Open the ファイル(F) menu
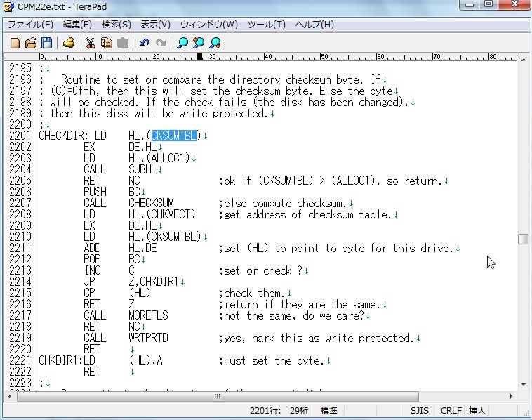Image resolution: width=532 pixels, height=420 pixels. [x=30, y=25]
